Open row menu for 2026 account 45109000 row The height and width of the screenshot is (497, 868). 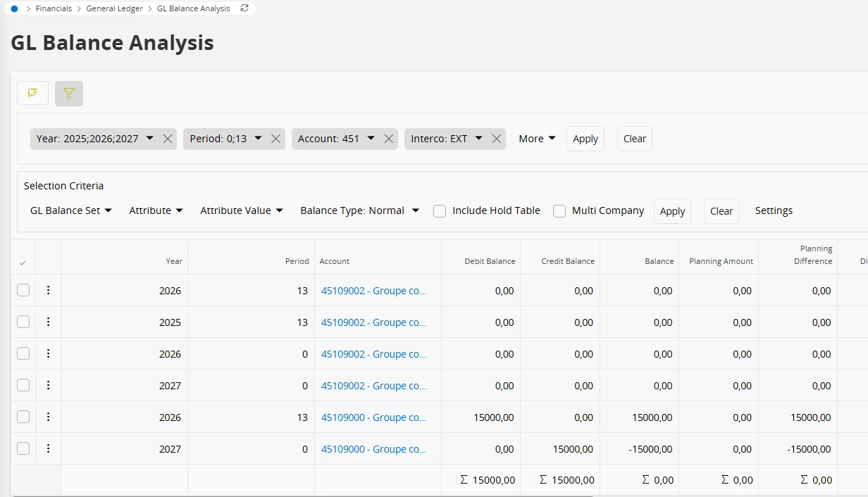point(48,417)
